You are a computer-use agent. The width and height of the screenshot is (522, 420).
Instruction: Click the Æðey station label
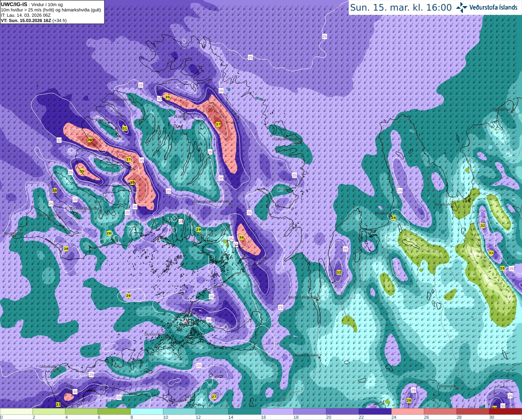coord(179,116)
